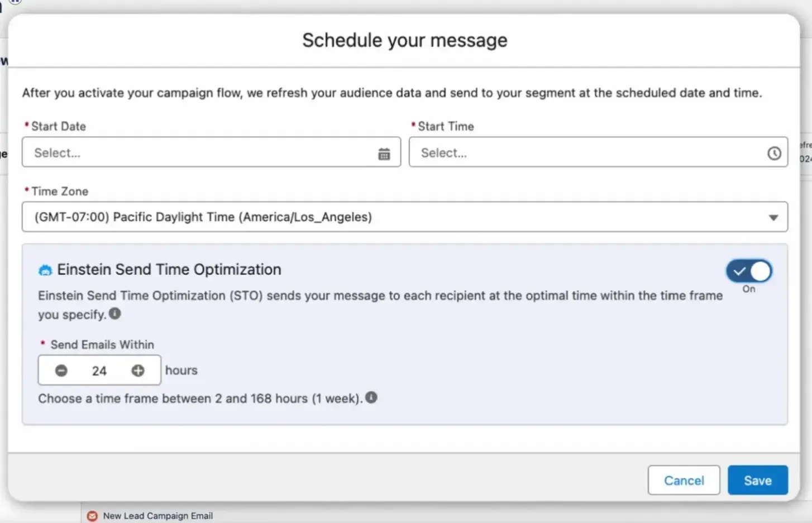Open the Start Date calendar picker icon

(384, 153)
